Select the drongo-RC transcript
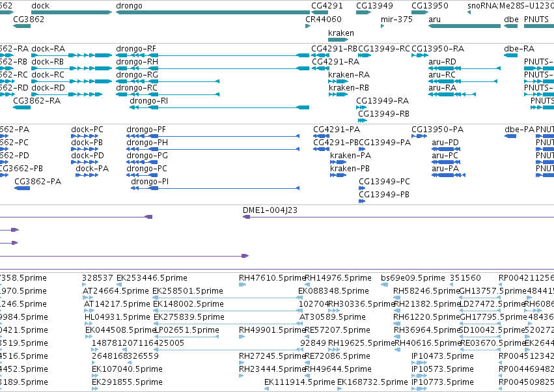Image resolution: width=554 pixels, height=392 pixels. (168, 94)
